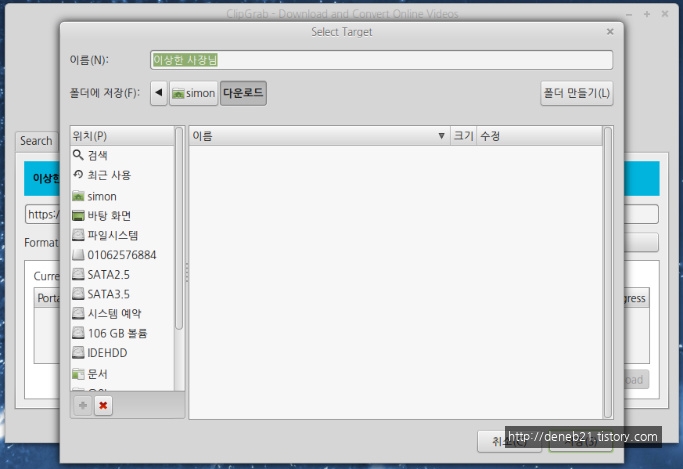Viewport: 683px width, 469px height.
Task: Click the add bookmark plus button
Action: pos(82,405)
